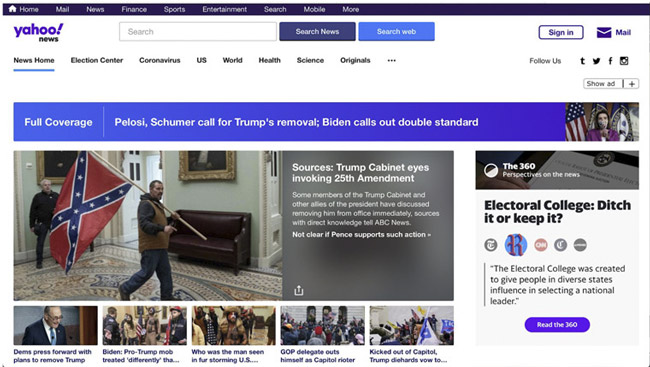Open Entertainment in top bar
The width and height of the screenshot is (650, 367).
pyautogui.click(x=224, y=9)
